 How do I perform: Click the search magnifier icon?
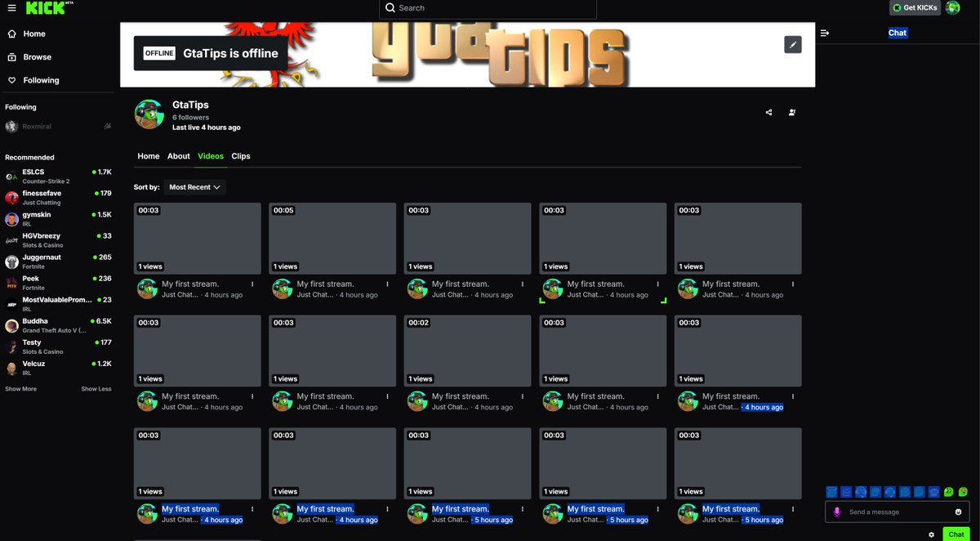pos(390,7)
